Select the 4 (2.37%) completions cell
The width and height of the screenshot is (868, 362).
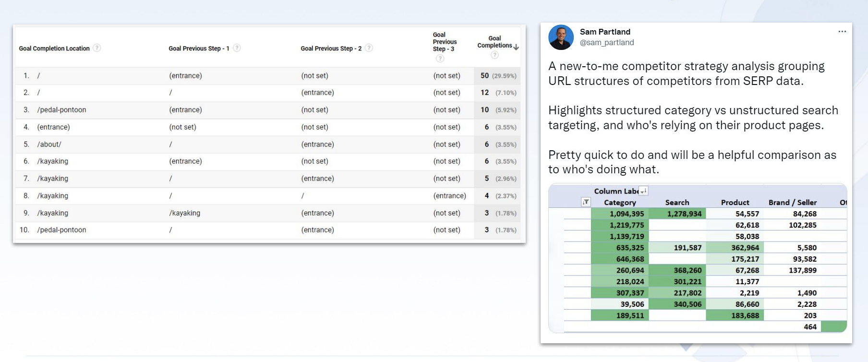498,196
